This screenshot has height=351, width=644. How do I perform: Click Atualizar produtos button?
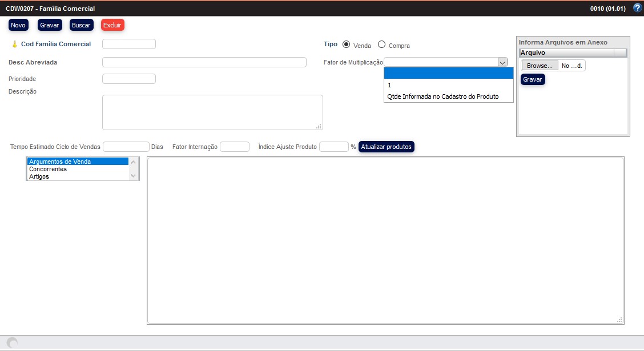[x=386, y=147]
